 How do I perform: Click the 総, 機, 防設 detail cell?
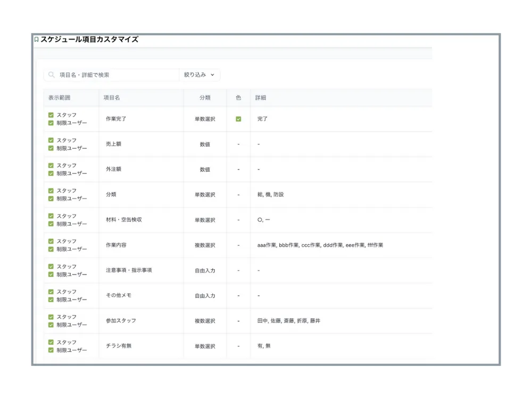270,194
